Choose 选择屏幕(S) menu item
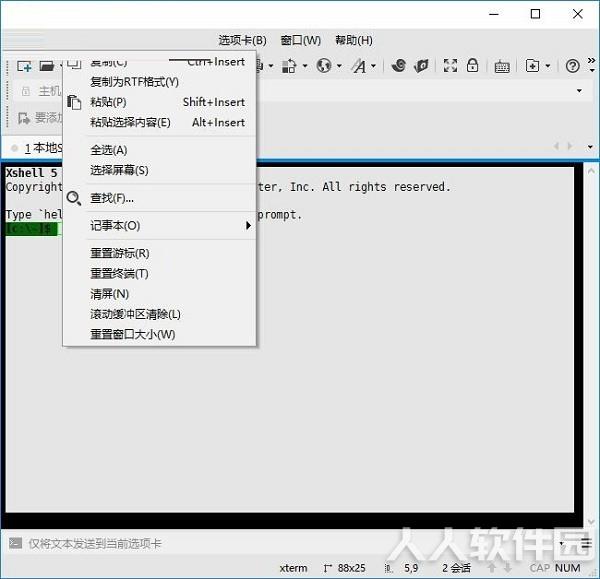Screen dimensions: 600x579 click(x=160, y=170)
